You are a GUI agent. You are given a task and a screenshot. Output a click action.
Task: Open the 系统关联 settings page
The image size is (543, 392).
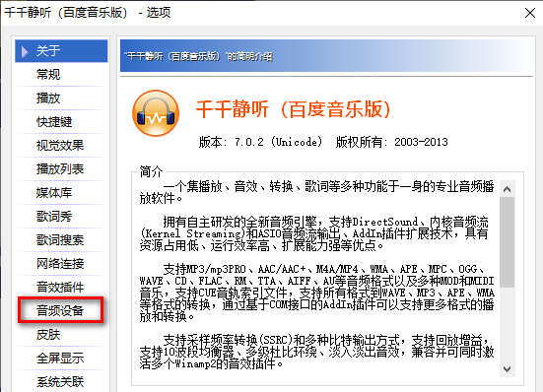(x=61, y=381)
